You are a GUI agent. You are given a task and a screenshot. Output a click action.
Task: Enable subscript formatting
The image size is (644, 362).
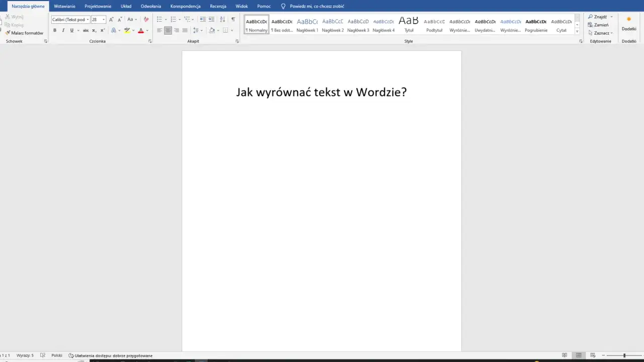94,30
